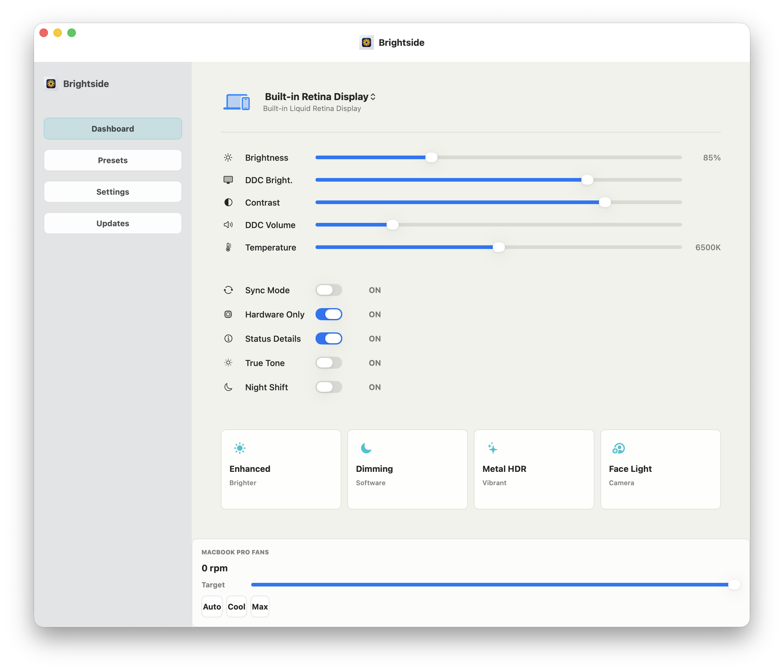Click the Built-in Liquid Retina Display subtitle
The width and height of the screenshot is (784, 672).
pyautogui.click(x=312, y=109)
